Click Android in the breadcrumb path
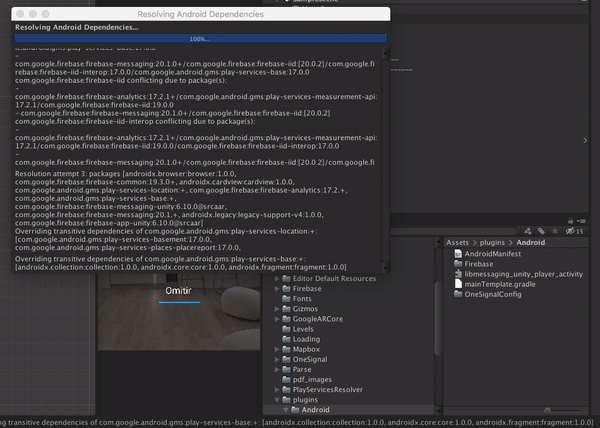Image resolution: width=600 pixels, height=428 pixels. (x=530, y=242)
